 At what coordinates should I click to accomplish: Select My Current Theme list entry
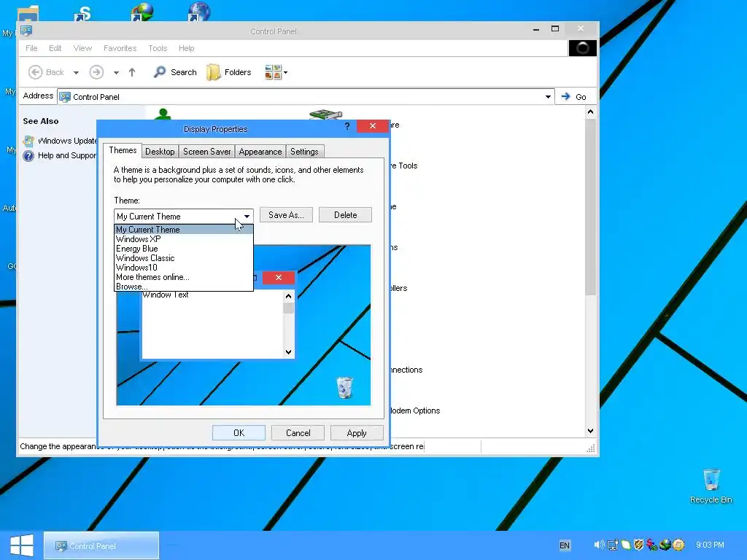point(183,230)
